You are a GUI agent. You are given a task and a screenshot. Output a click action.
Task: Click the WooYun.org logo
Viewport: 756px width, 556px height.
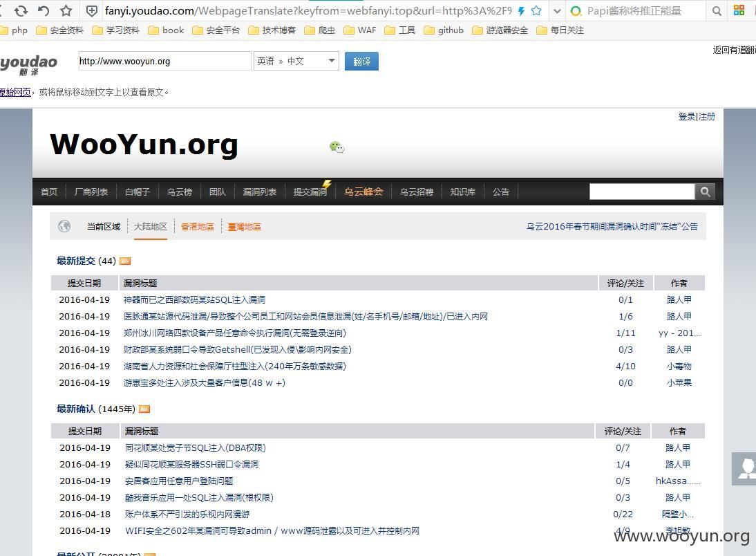coord(144,145)
